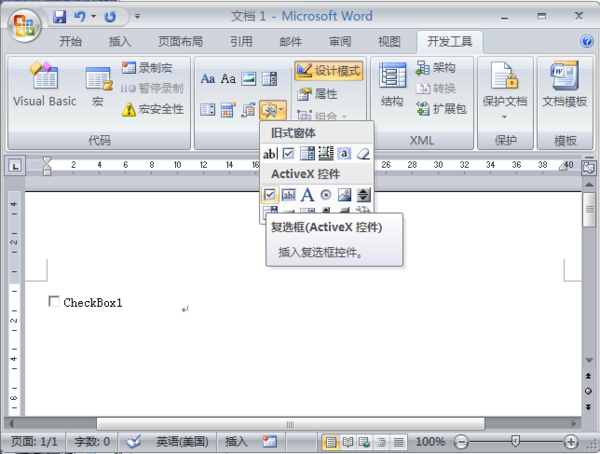Open the select browse object button
The width and height of the screenshot is (600, 454).
[589, 391]
